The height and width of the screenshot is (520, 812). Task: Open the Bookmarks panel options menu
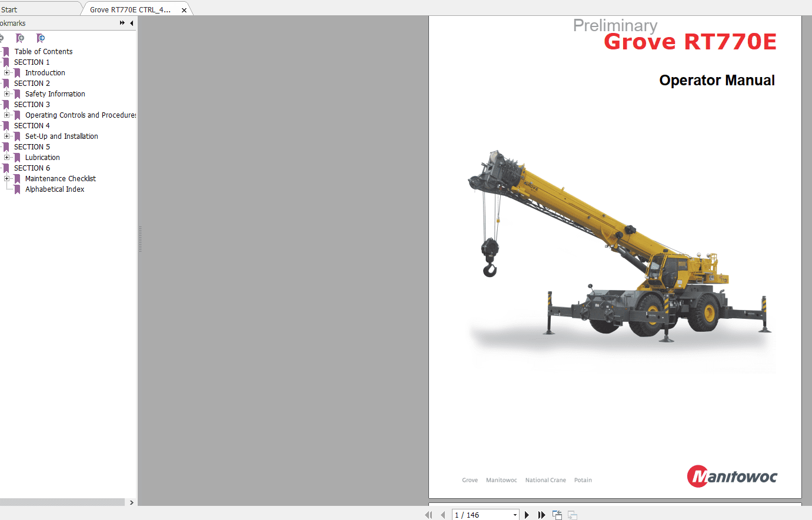[121, 23]
